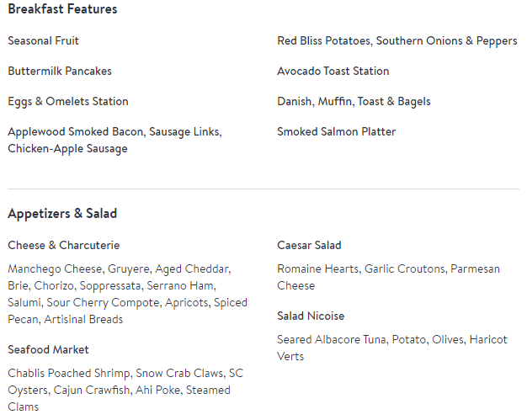The height and width of the screenshot is (420, 527).
Task: Click the Appetizers & Salad heading
Action: (x=62, y=213)
